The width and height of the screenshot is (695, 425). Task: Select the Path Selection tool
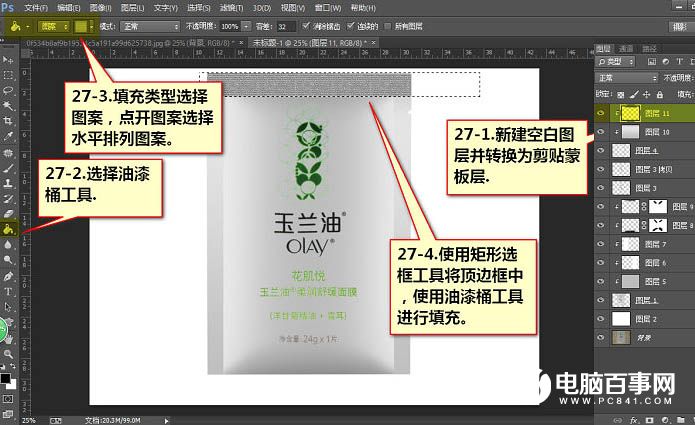(8, 307)
